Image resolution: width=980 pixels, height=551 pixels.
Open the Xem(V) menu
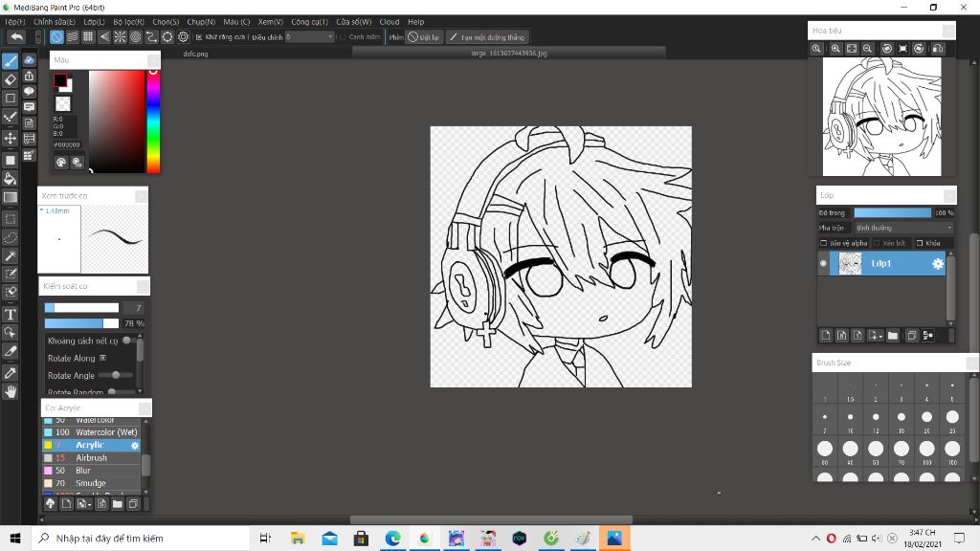pyautogui.click(x=271, y=22)
